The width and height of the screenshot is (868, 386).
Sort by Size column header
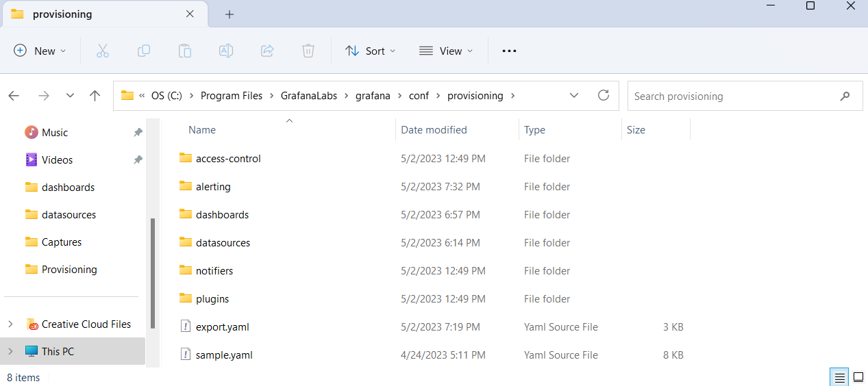[x=636, y=129]
